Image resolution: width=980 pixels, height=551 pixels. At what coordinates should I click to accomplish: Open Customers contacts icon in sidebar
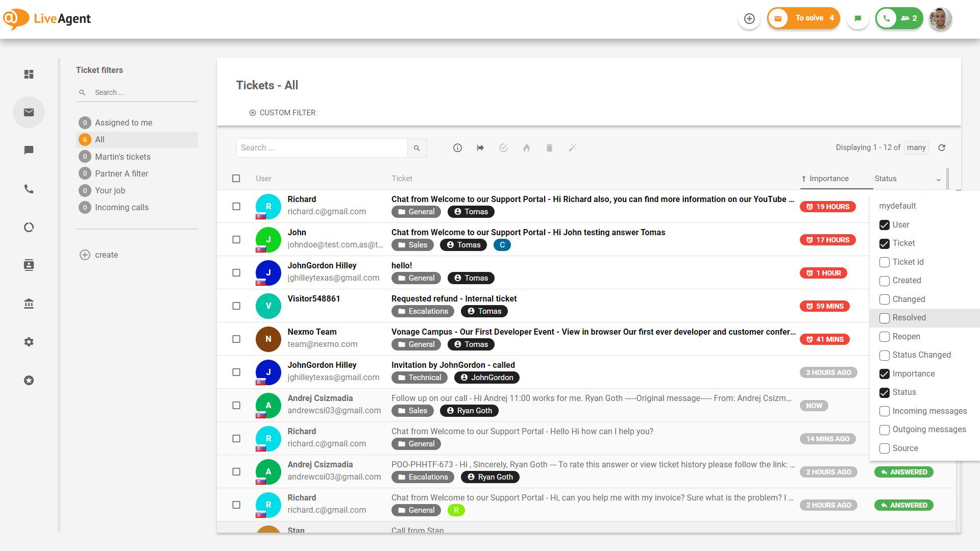[29, 265]
